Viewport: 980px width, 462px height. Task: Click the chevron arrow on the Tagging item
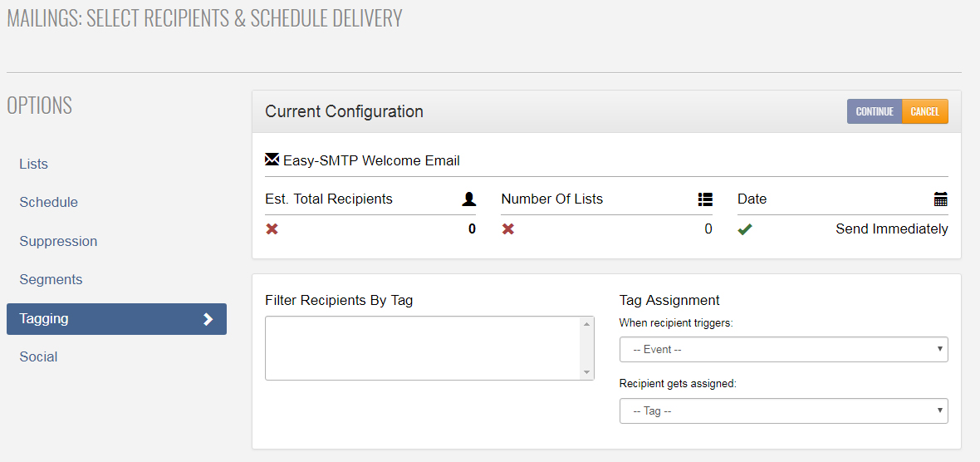coord(208,319)
